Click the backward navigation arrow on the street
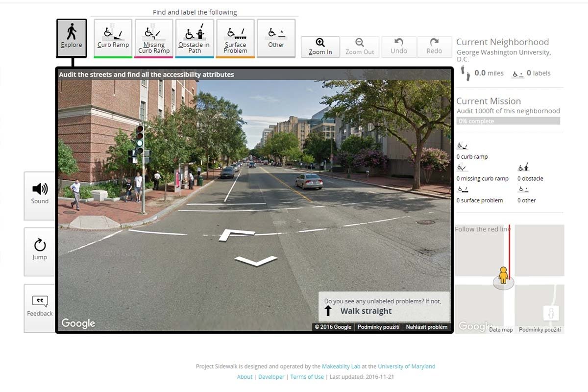Screen dimensions: 588x392 pos(256,260)
